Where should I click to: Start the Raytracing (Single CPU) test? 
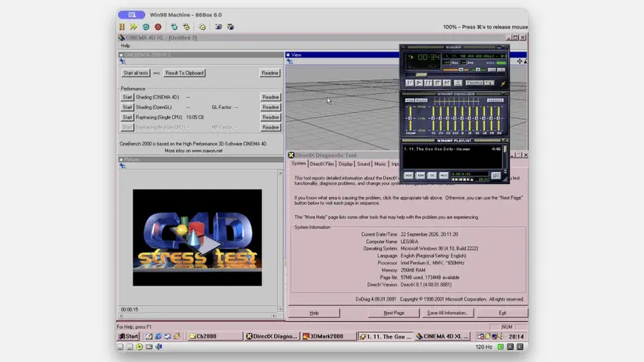[127, 117]
